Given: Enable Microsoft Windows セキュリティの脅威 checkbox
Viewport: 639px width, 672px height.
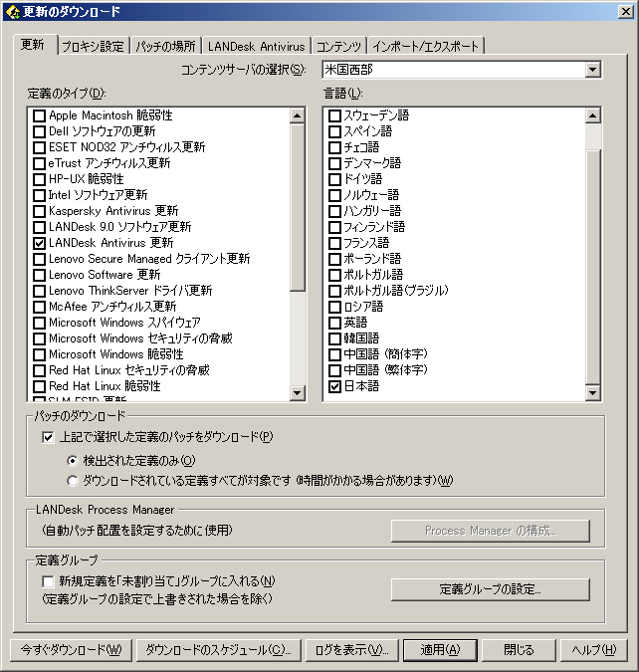Looking at the screenshot, I should click(x=39, y=338).
